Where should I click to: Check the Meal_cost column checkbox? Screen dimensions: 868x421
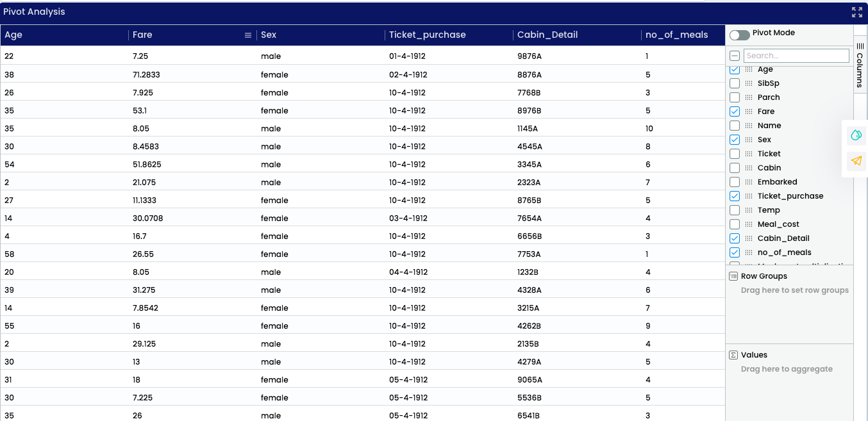735,224
